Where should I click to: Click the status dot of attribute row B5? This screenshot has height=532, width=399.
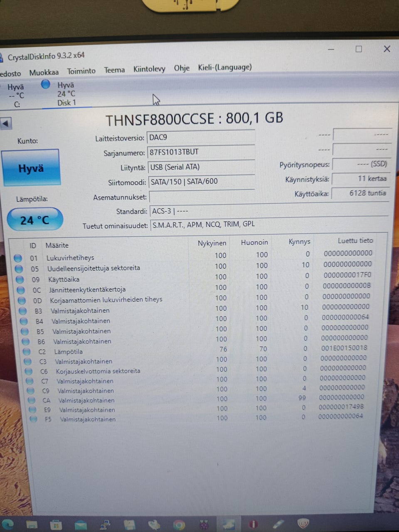25,331
